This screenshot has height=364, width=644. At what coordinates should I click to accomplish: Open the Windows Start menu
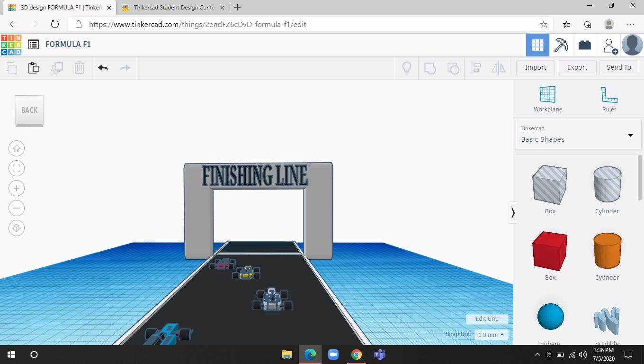(x=11, y=355)
